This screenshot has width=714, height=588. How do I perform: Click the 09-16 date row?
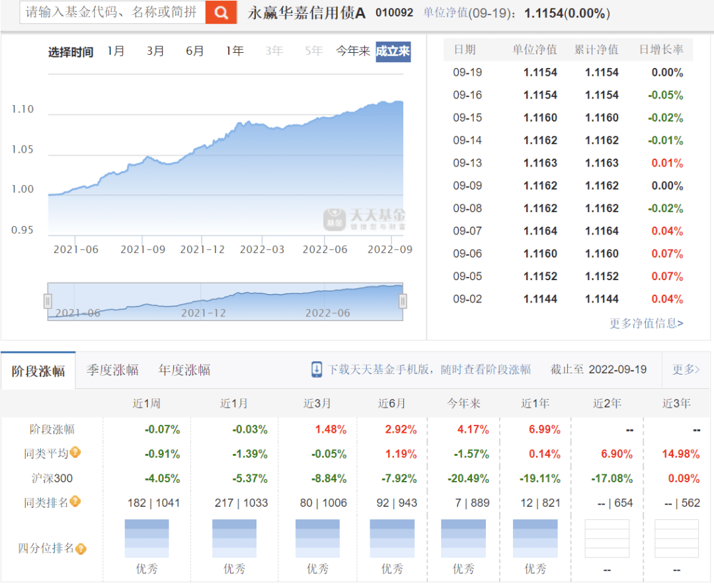pos(568,95)
